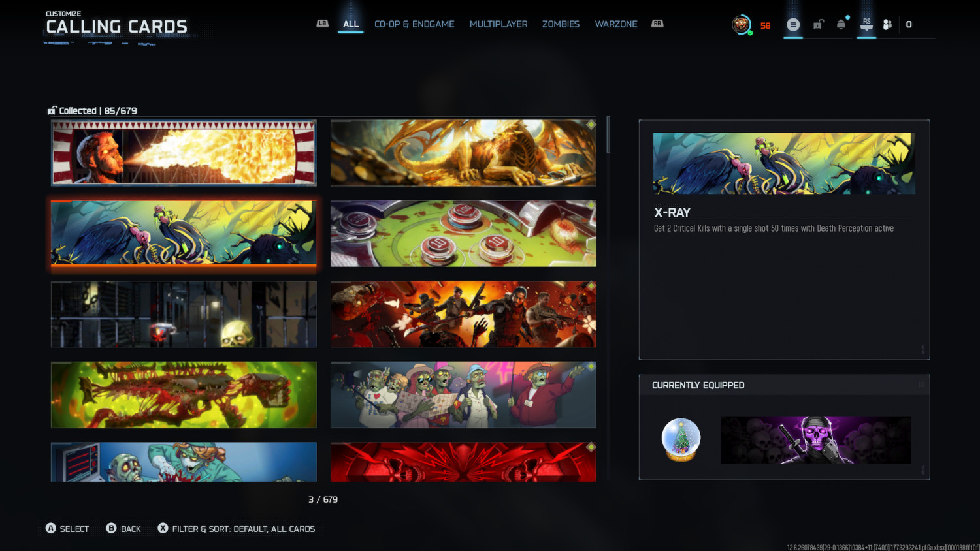Click the '3 / 679' position counter
This screenshot has width=980, height=551.
click(x=323, y=499)
